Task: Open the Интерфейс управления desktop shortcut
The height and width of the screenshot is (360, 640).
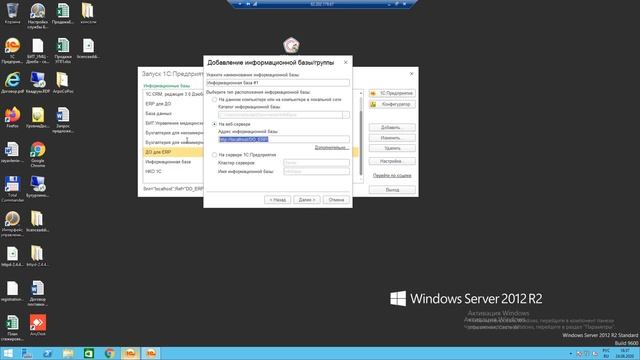Action: 12,223
